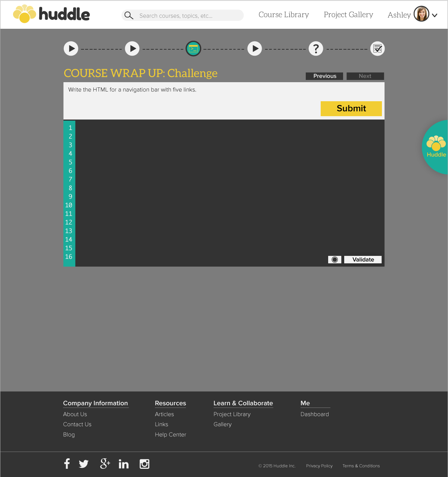Image resolution: width=448 pixels, height=477 pixels.
Task: Open Project Gallery in top navigation
Action: pyautogui.click(x=348, y=15)
